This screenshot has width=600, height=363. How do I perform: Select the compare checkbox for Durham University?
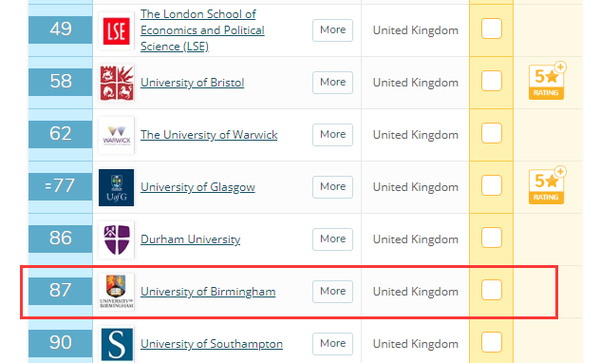(x=491, y=238)
